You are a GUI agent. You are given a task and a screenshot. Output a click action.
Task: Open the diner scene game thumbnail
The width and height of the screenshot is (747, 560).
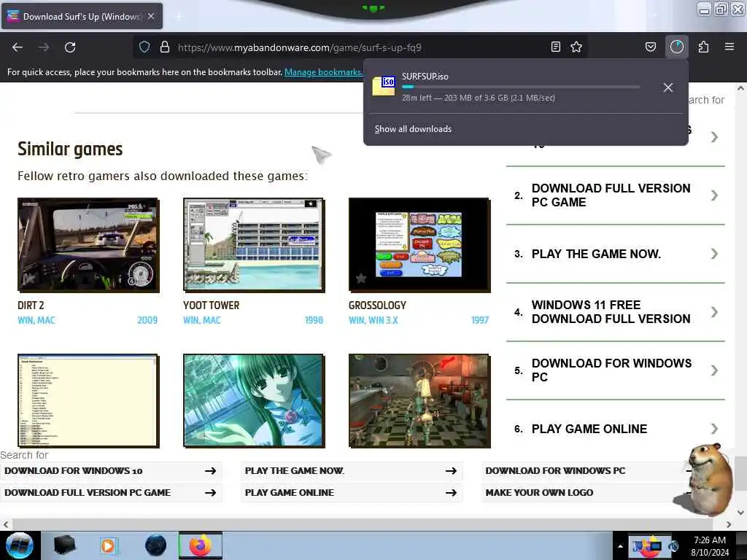pos(419,400)
